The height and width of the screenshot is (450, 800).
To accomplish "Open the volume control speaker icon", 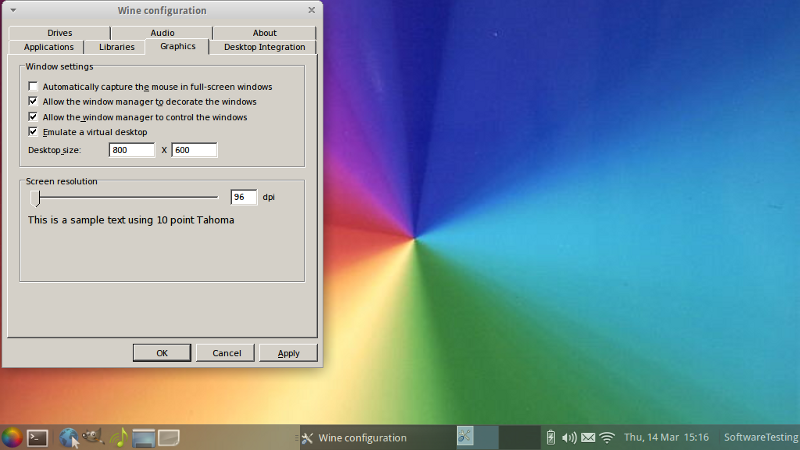I will point(569,437).
